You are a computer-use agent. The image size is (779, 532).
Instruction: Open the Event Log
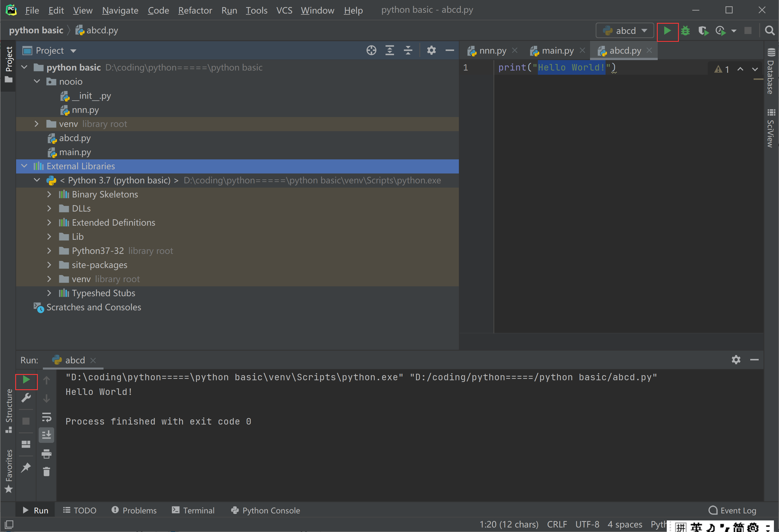pyautogui.click(x=733, y=510)
